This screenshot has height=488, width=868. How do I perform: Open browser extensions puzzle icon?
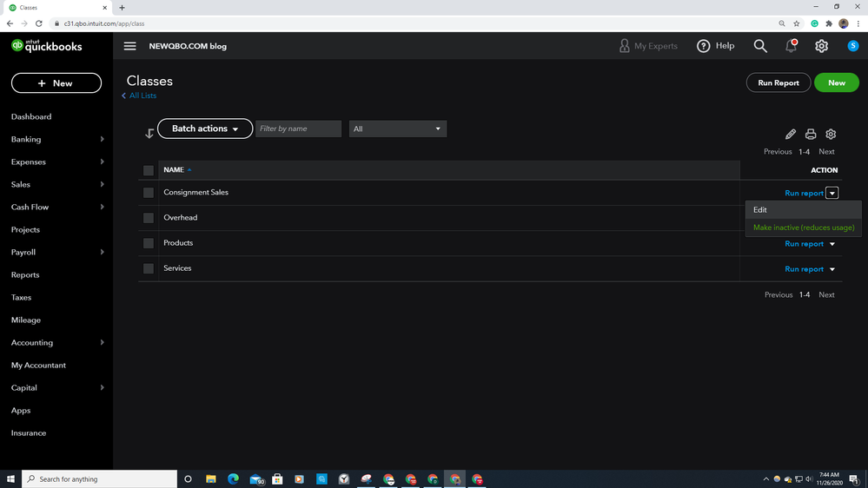coord(829,23)
